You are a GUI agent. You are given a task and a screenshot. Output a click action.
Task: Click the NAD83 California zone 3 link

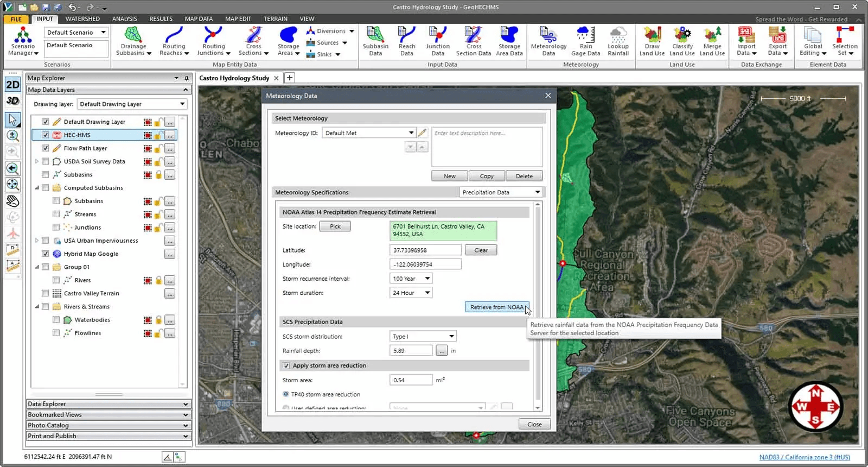click(x=805, y=457)
